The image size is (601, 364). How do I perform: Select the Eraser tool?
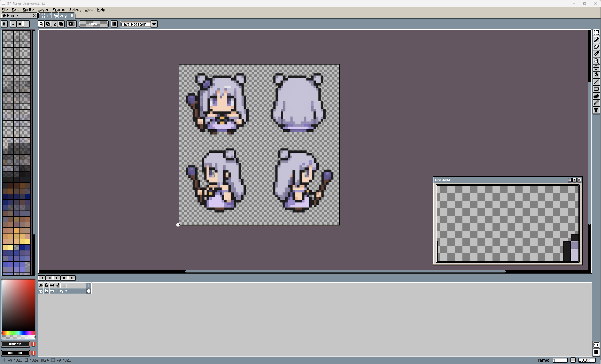click(x=596, y=47)
